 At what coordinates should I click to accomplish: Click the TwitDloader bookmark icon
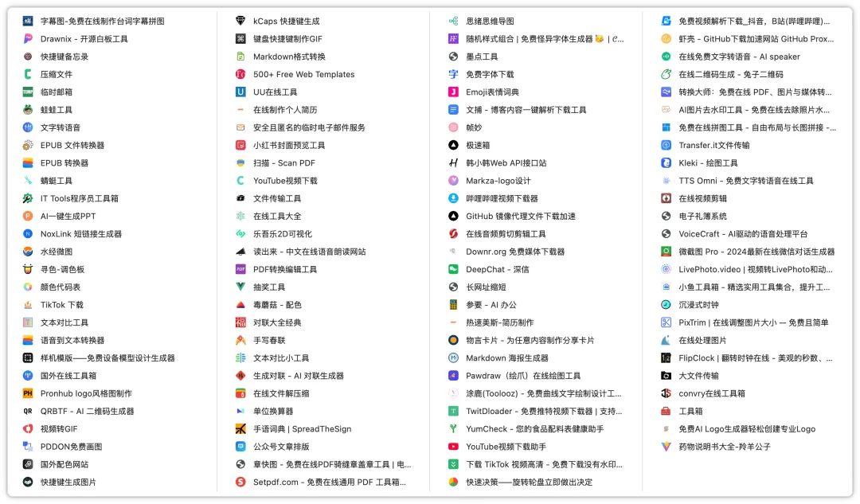click(x=453, y=412)
